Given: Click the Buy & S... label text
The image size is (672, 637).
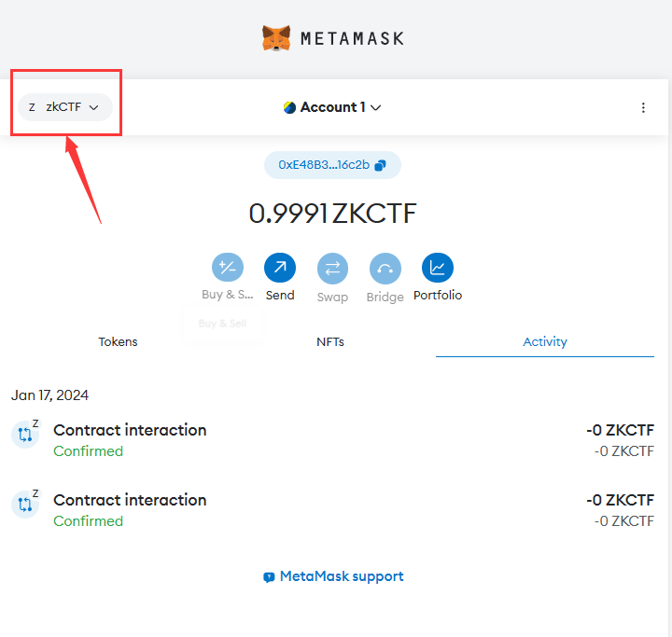Looking at the screenshot, I should click(228, 295).
